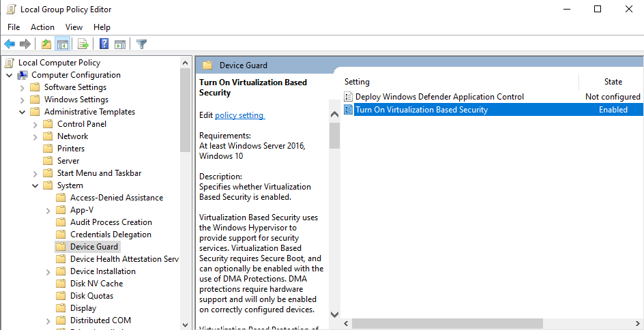Click the Deploy Windows Defender Application Control policy icon
The width and height of the screenshot is (644, 330).
[x=349, y=97]
